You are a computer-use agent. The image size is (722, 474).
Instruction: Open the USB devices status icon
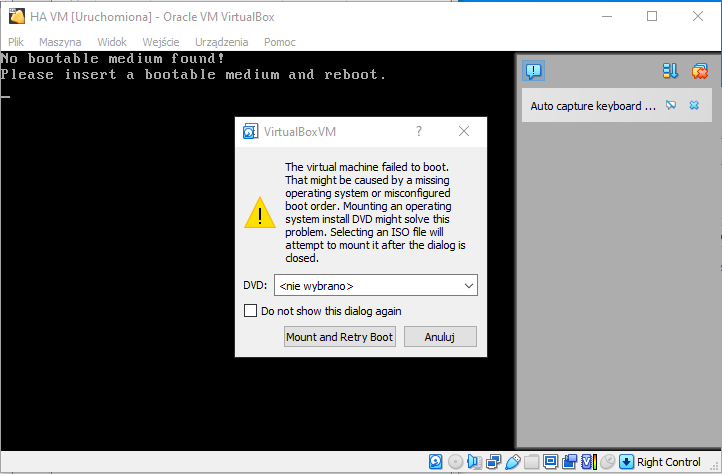coord(512,461)
